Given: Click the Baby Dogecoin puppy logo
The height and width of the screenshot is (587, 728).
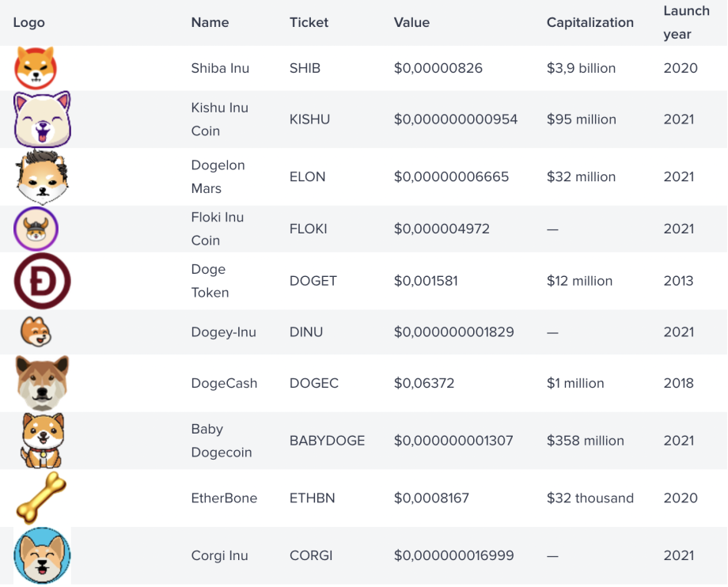Looking at the screenshot, I should point(42,441).
